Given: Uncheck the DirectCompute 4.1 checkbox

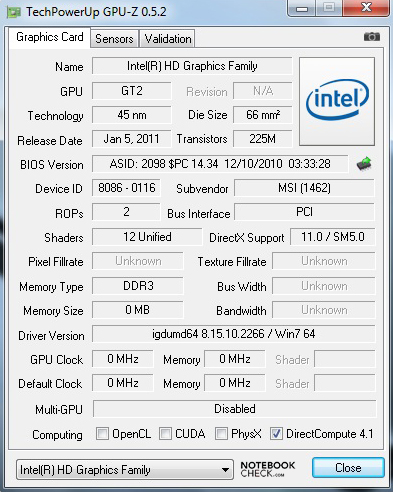Looking at the screenshot, I should (276, 434).
